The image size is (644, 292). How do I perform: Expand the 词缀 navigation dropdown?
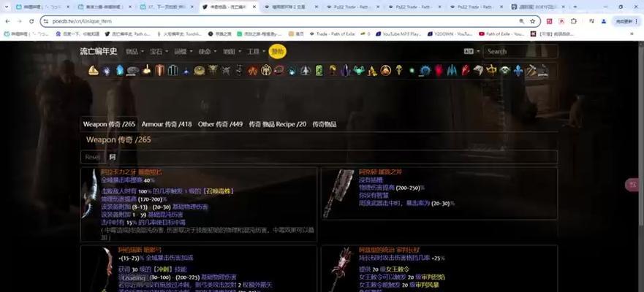(183, 51)
